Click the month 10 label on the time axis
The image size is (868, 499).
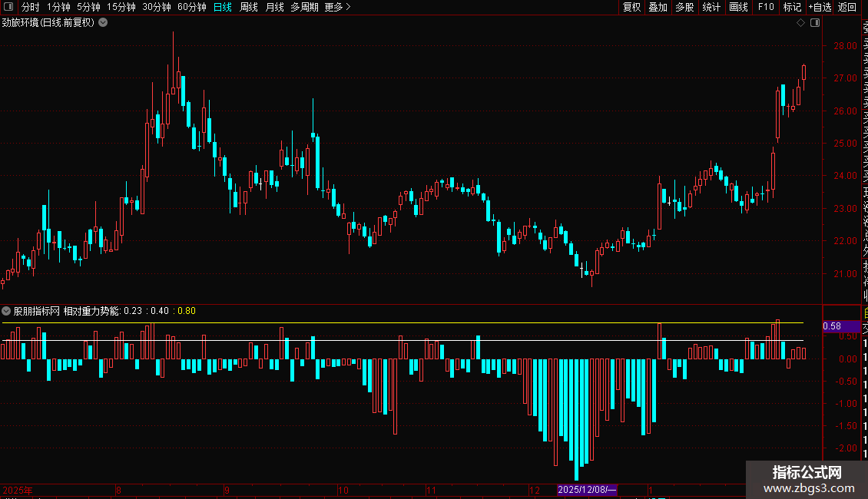343,490
